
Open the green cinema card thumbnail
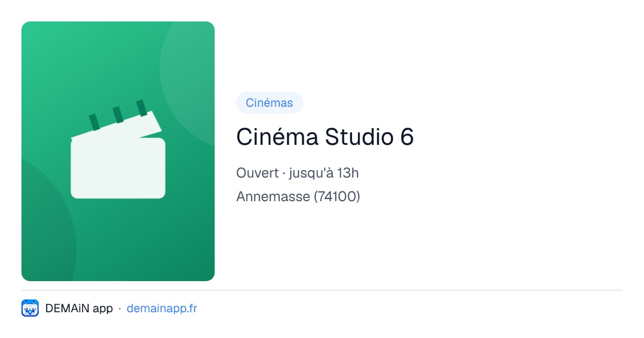click(x=118, y=151)
